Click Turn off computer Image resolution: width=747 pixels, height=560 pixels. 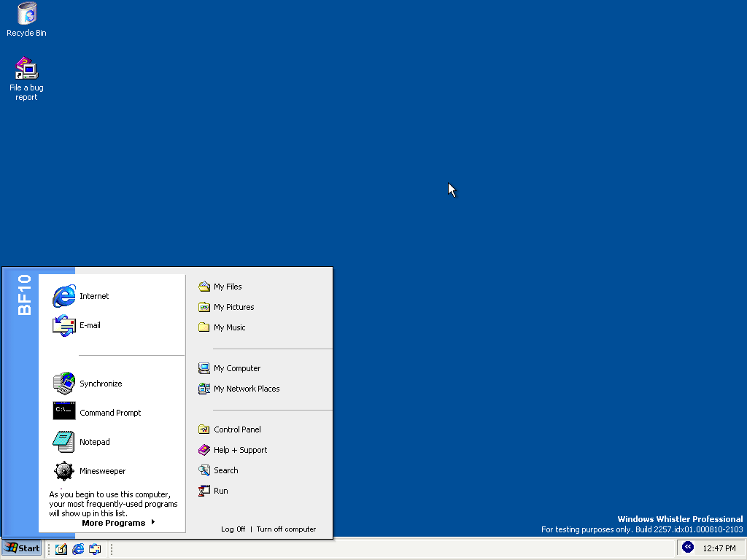(x=286, y=529)
